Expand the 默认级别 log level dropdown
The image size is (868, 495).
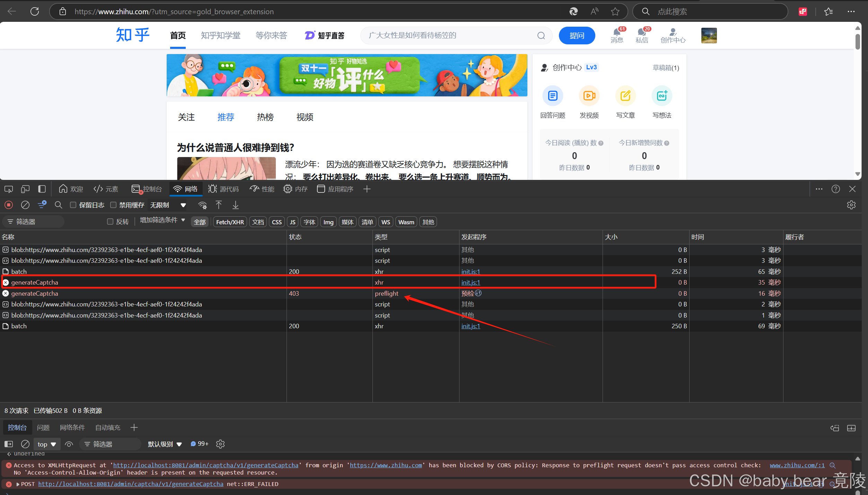[x=165, y=444]
